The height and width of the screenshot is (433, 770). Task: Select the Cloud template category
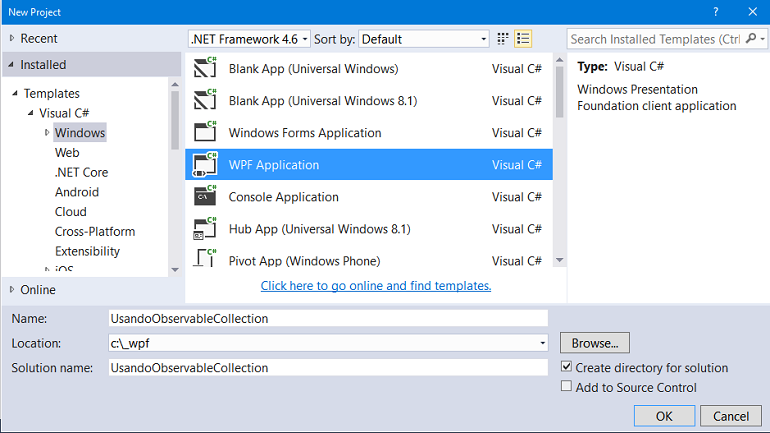71,212
